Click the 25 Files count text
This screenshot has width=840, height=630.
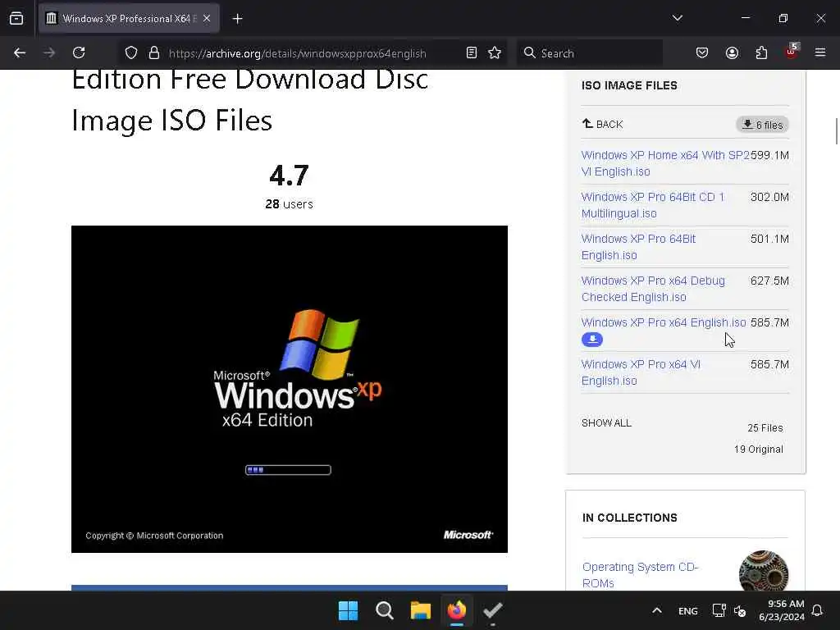tap(765, 427)
